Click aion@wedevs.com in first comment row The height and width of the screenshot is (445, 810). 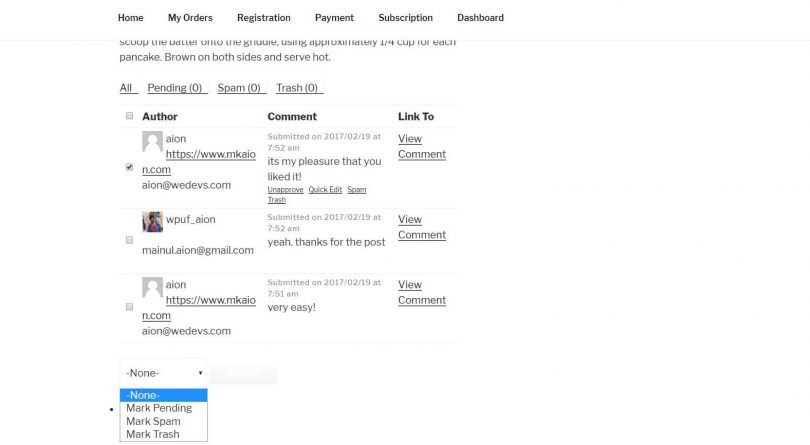[186, 185]
